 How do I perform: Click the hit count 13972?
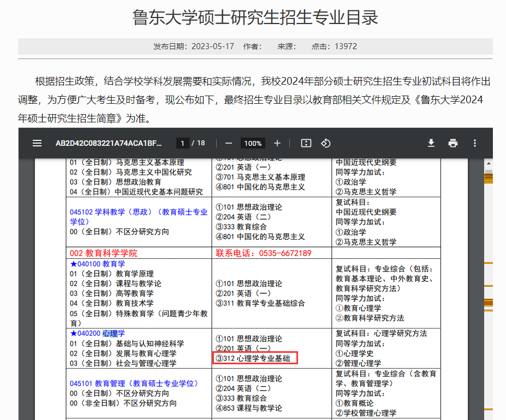click(x=346, y=46)
